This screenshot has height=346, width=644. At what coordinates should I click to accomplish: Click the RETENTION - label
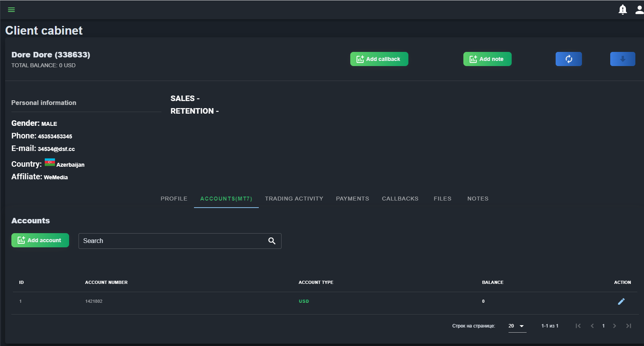pos(195,111)
